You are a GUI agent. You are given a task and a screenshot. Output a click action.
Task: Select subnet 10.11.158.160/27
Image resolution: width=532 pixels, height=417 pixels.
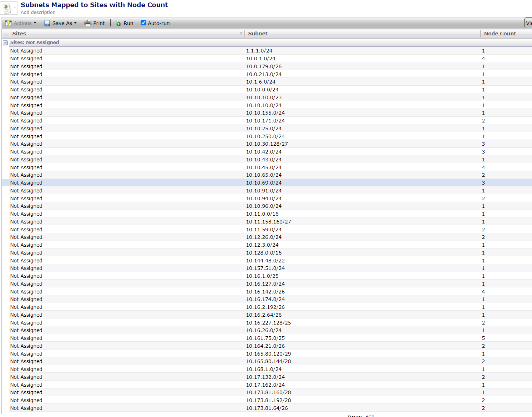[x=268, y=222]
